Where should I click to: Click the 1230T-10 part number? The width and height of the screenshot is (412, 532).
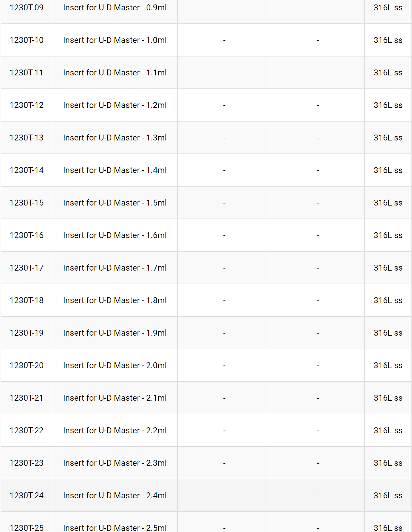coord(27,40)
